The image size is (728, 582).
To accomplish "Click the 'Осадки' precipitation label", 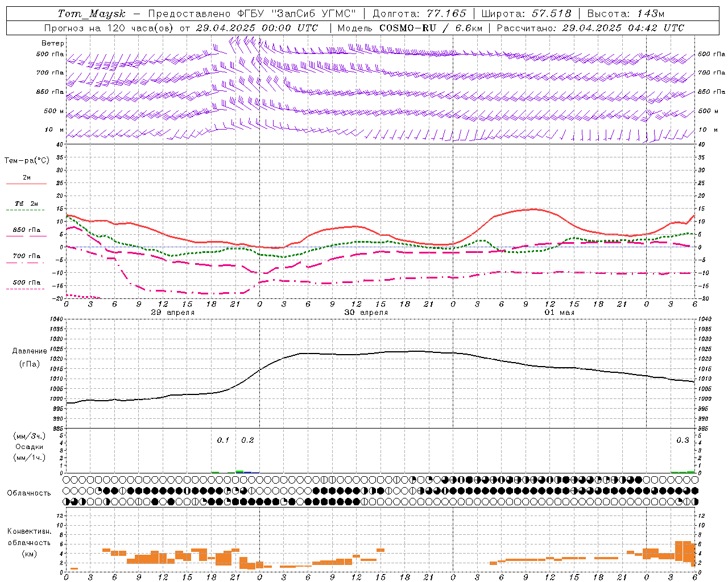I will click(30, 447).
